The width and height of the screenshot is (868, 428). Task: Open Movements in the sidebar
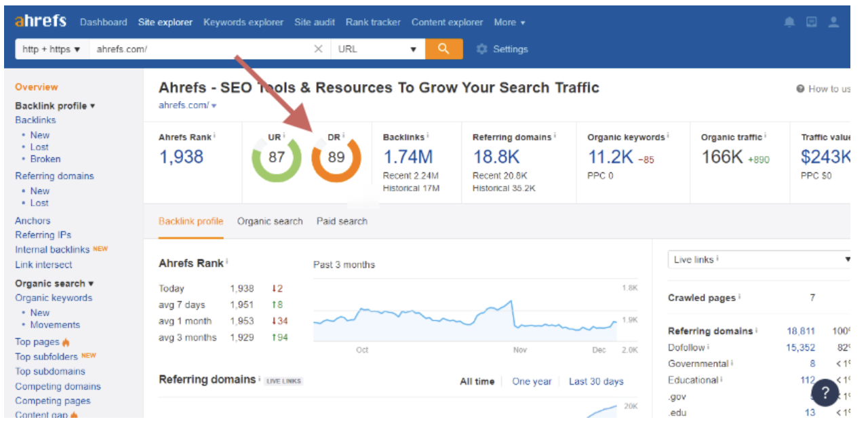pyautogui.click(x=55, y=325)
